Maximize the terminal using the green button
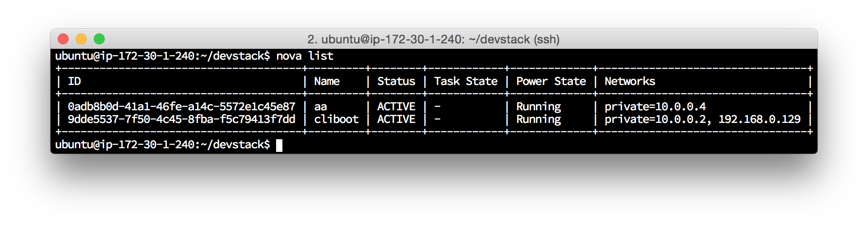This screenshot has width=868, height=226. 99,39
